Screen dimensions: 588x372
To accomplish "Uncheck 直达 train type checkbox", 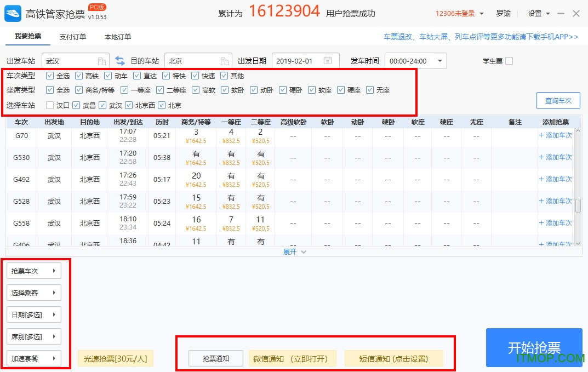I will point(137,76).
